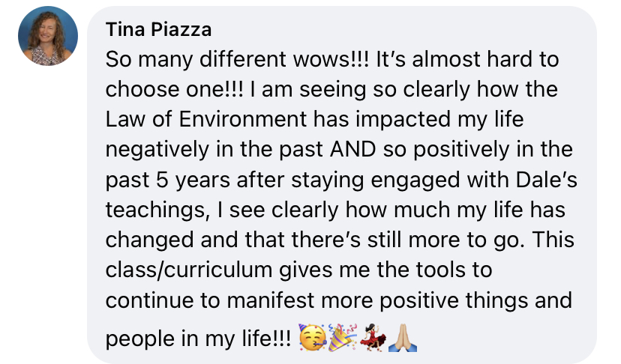Click the word "teachings" in the comment
The image size is (621, 364).
(x=155, y=209)
